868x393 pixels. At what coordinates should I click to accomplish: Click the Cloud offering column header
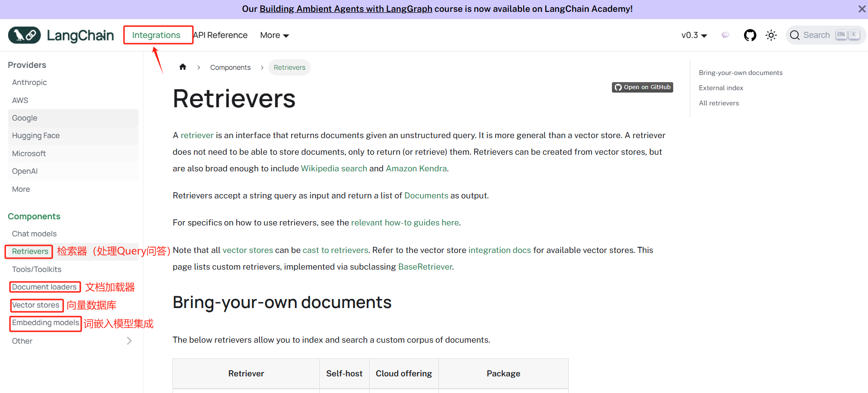(x=404, y=374)
